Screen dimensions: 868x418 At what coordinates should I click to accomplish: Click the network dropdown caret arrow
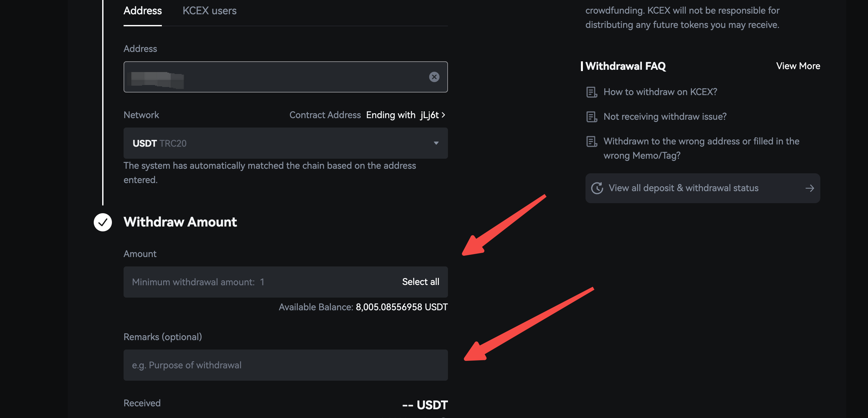coord(436,143)
